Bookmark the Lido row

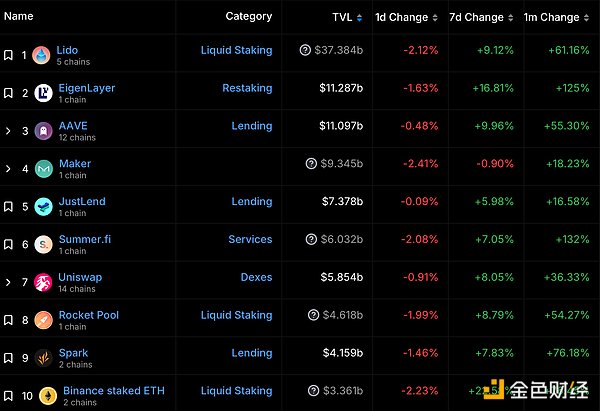pos(8,55)
